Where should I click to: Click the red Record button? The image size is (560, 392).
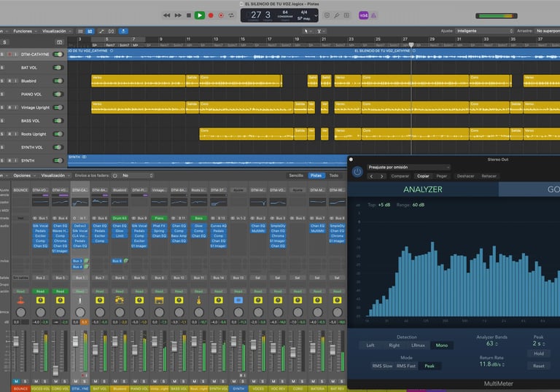pyautogui.click(x=211, y=15)
